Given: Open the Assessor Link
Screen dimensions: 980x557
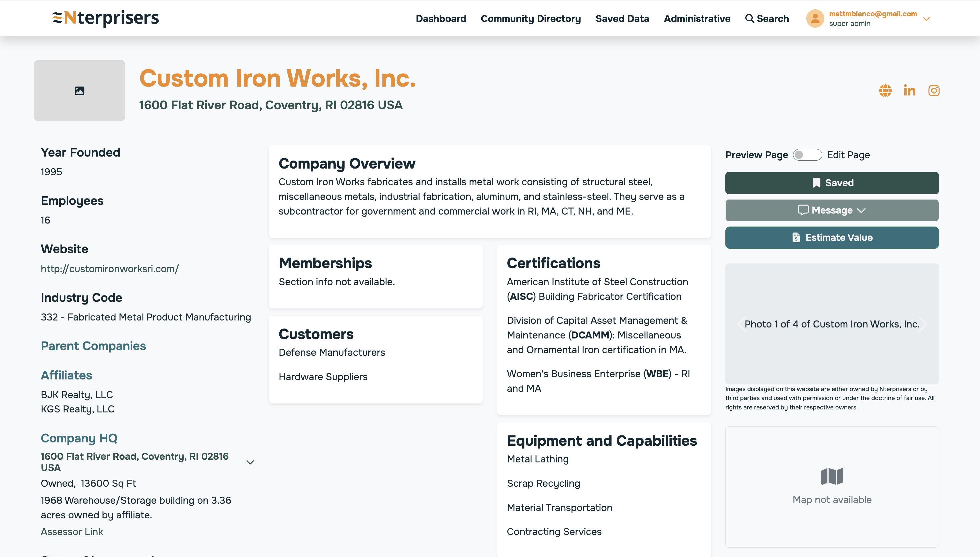Looking at the screenshot, I should [72, 532].
